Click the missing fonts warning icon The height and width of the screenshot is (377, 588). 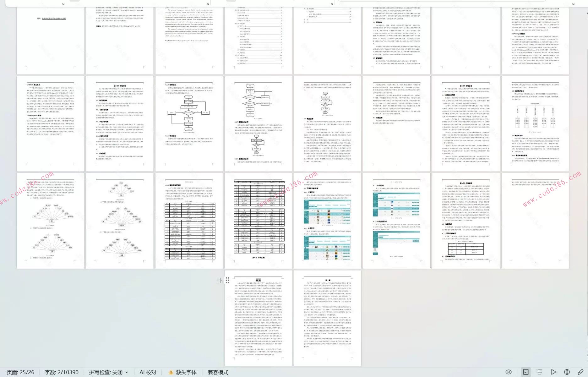tap(171, 372)
